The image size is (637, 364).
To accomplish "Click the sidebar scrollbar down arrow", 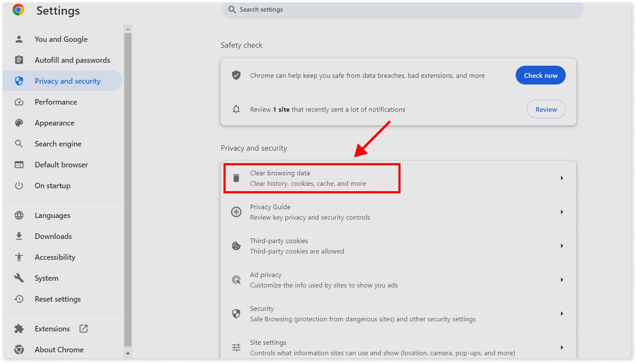I will tap(128, 354).
